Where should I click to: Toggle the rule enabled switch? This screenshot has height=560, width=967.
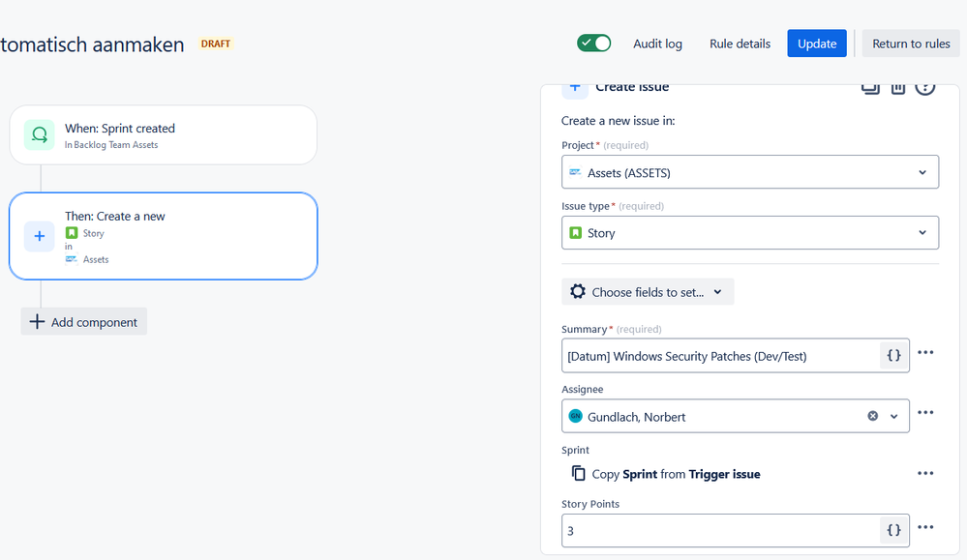point(594,44)
